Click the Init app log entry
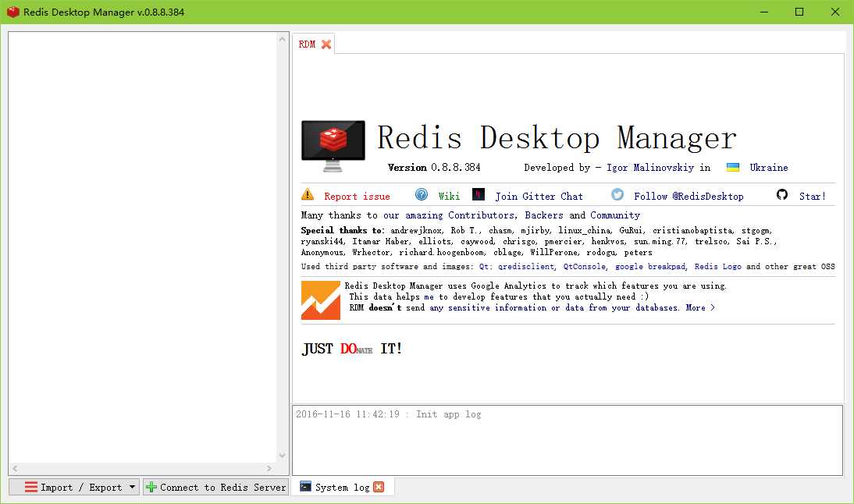 (x=388, y=414)
